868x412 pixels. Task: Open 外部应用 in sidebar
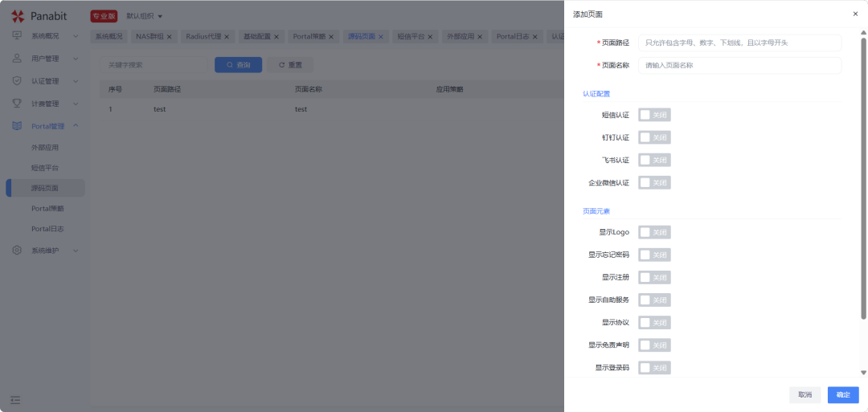click(x=45, y=148)
